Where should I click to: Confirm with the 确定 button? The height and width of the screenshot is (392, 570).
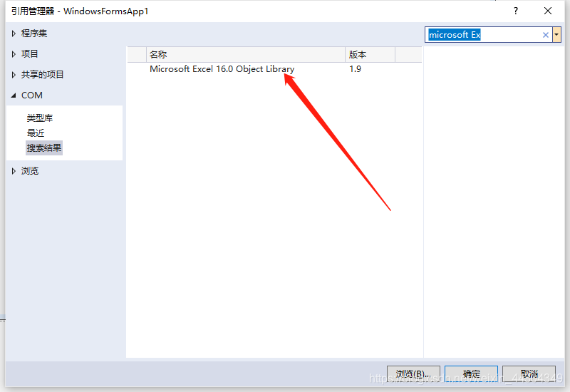[471, 373]
